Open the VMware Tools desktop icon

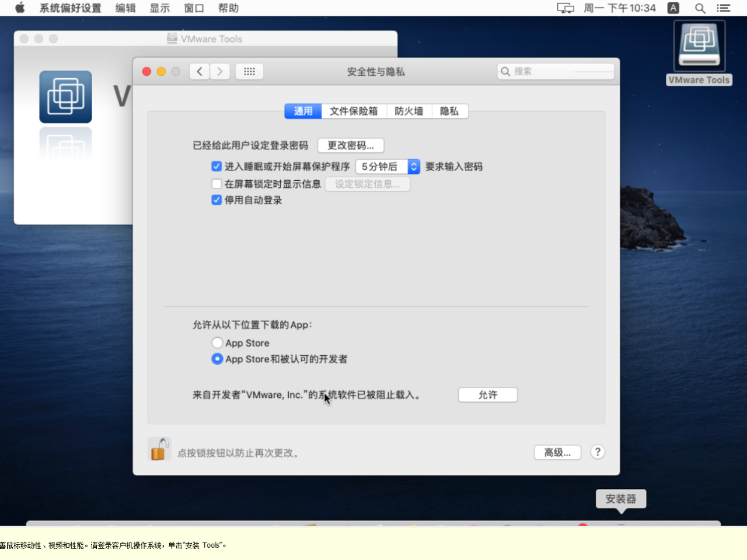tap(699, 44)
